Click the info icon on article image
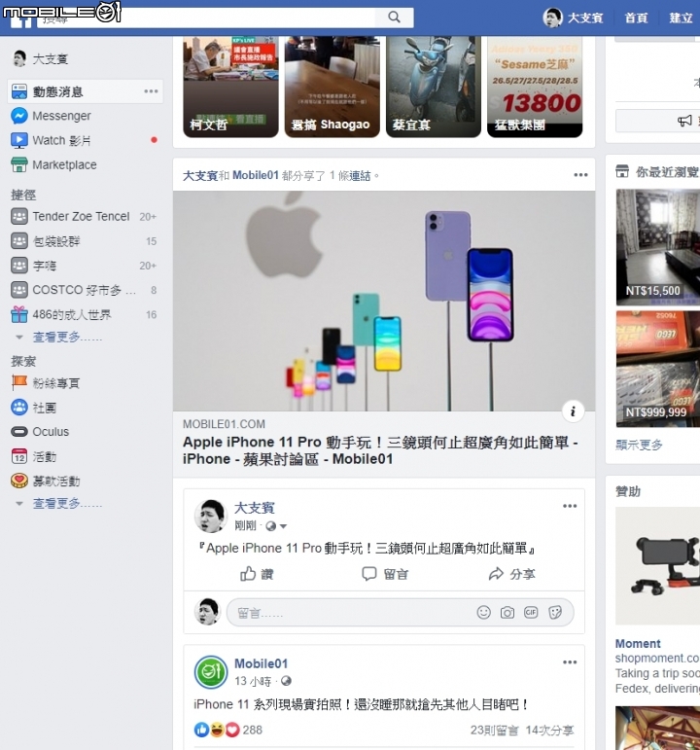700x750 pixels. tap(573, 411)
